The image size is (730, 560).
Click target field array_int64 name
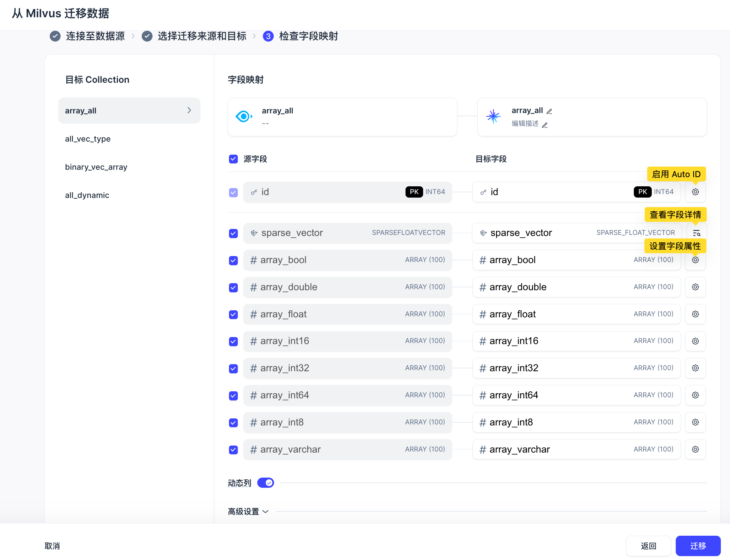(x=514, y=395)
